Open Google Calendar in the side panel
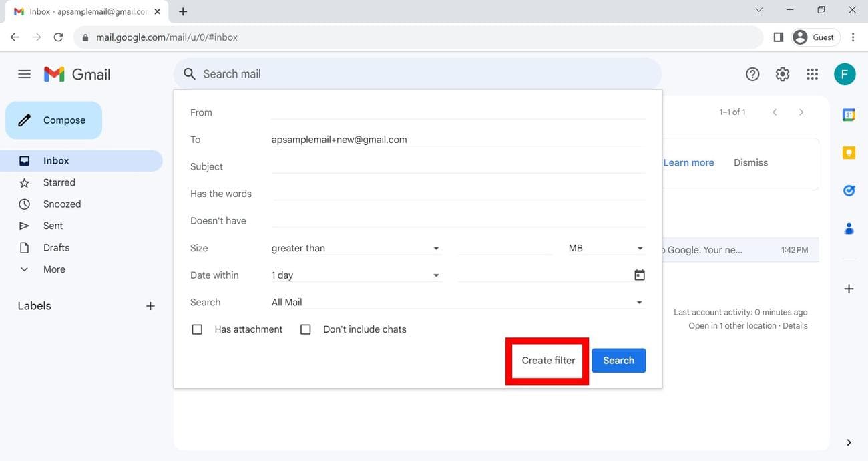The width and height of the screenshot is (868, 461). click(x=848, y=114)
